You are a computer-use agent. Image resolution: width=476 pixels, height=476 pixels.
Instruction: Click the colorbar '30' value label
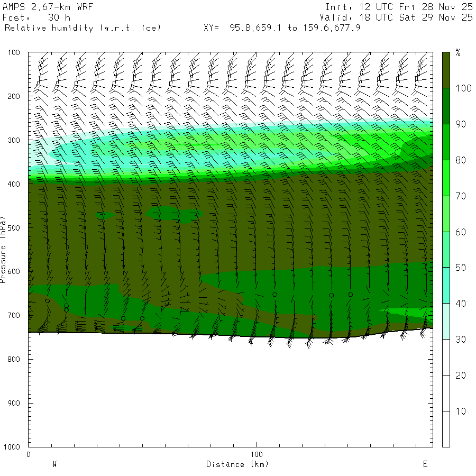click(461, 340)
